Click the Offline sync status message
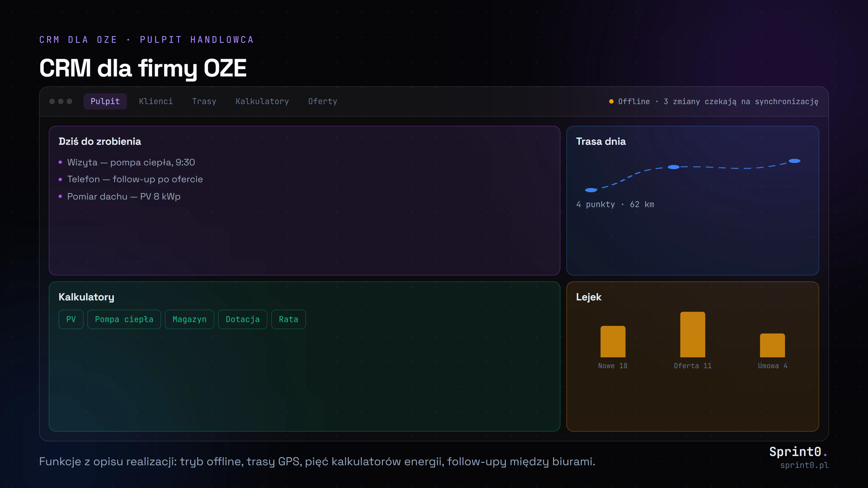The image size is (868, 488). point(718,101)
